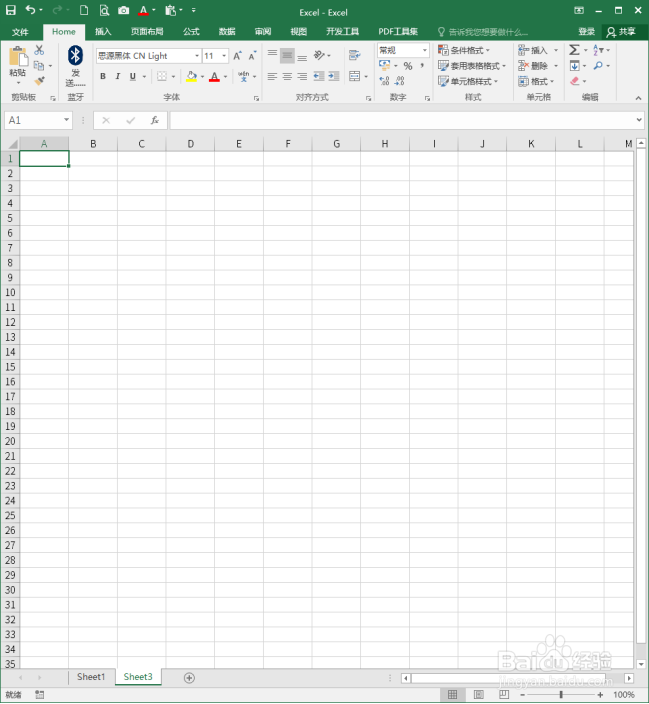Increase decimal places
Viewport: 649px width, 704px height.
pyautogui.click(x=384, y=81)
